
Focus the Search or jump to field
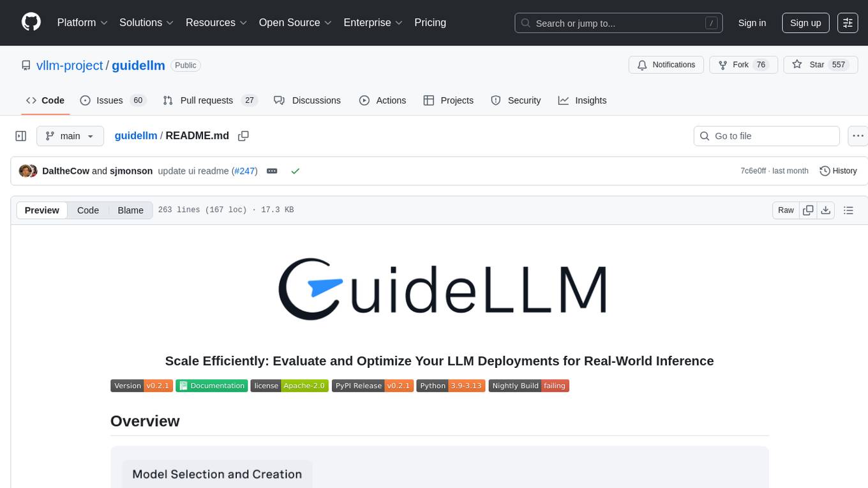pyautogui.click(x=619, y=23)
